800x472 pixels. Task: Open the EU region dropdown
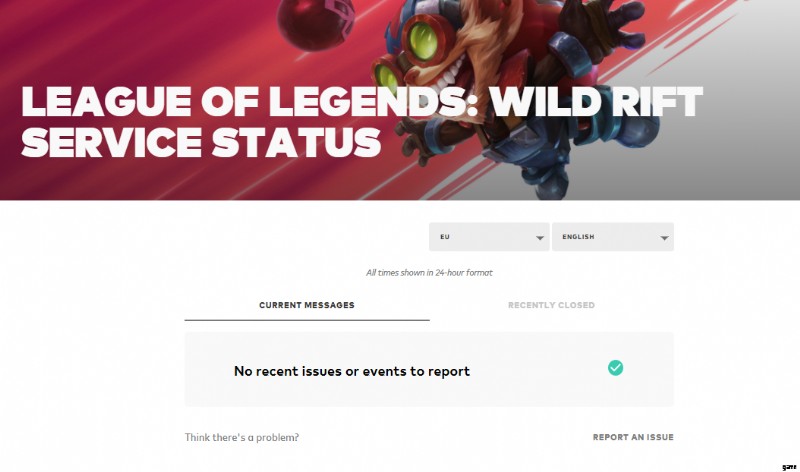(489, 237)
